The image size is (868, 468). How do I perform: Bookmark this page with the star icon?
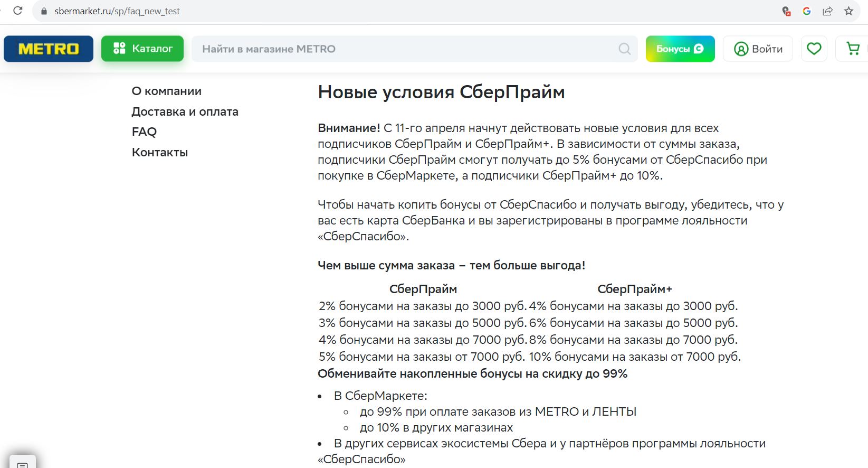coord(848,11)
